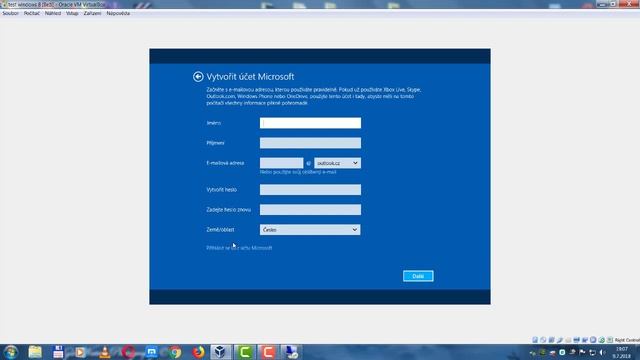
Task: Click the green NVIDIA tray icon
Action: (x=542, y=353)
